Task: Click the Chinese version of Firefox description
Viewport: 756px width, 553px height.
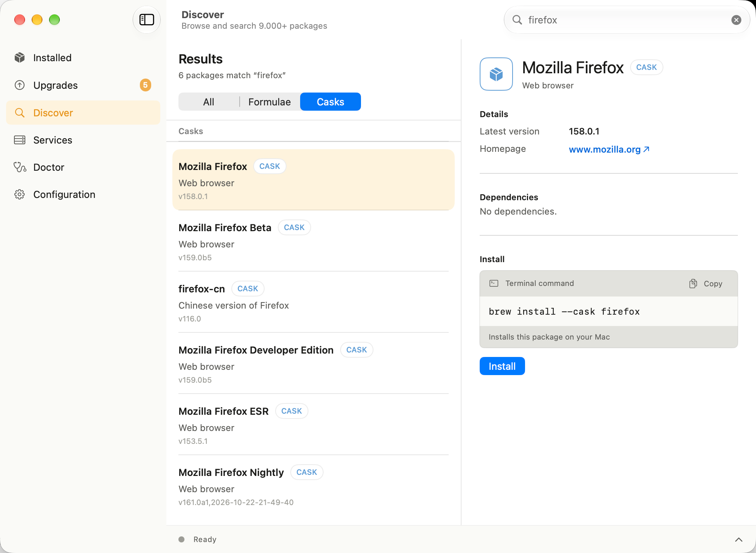Action: (234, 306)
